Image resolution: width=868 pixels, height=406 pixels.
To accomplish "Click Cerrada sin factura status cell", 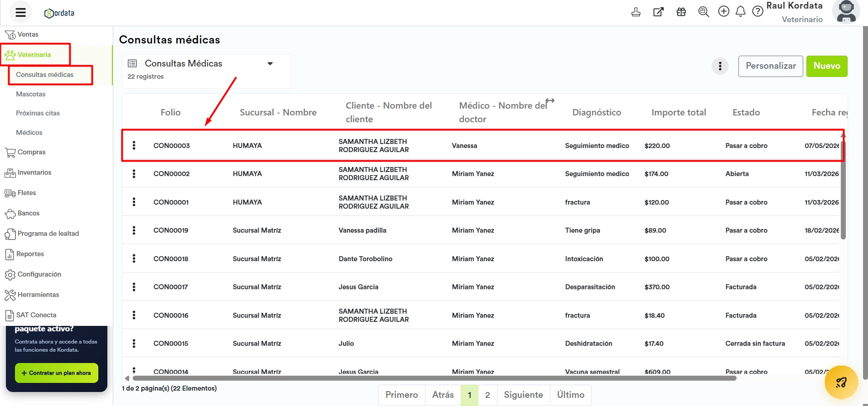I will point(755,344).
